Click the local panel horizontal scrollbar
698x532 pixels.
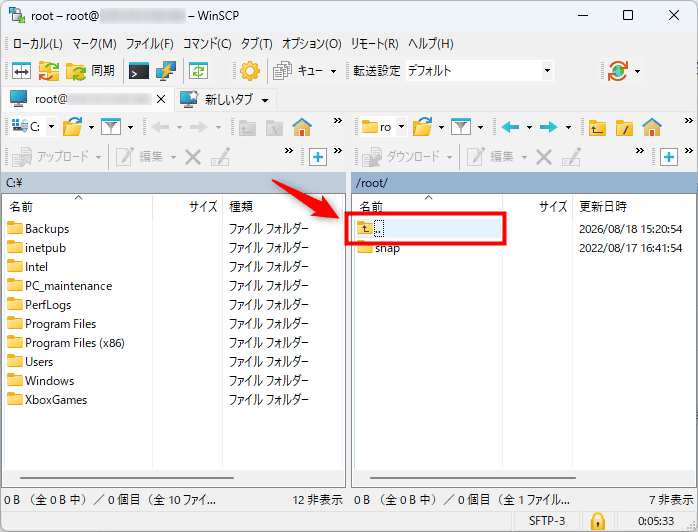127,478
